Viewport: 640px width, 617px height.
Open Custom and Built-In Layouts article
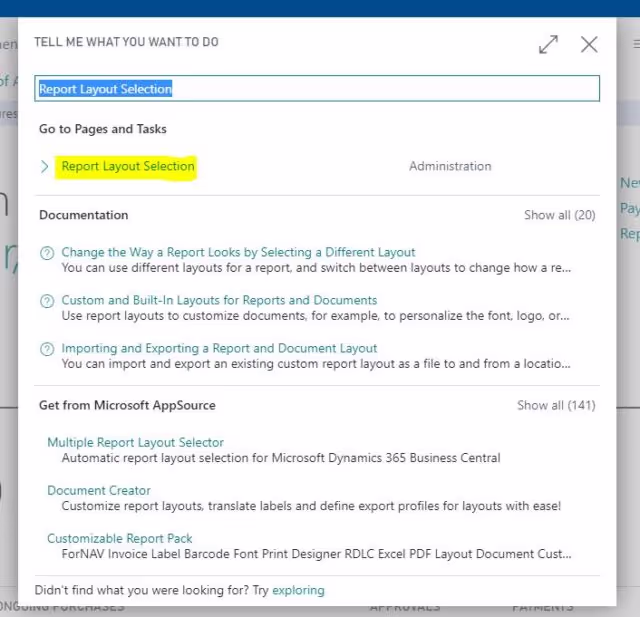[x=219, y=300]
